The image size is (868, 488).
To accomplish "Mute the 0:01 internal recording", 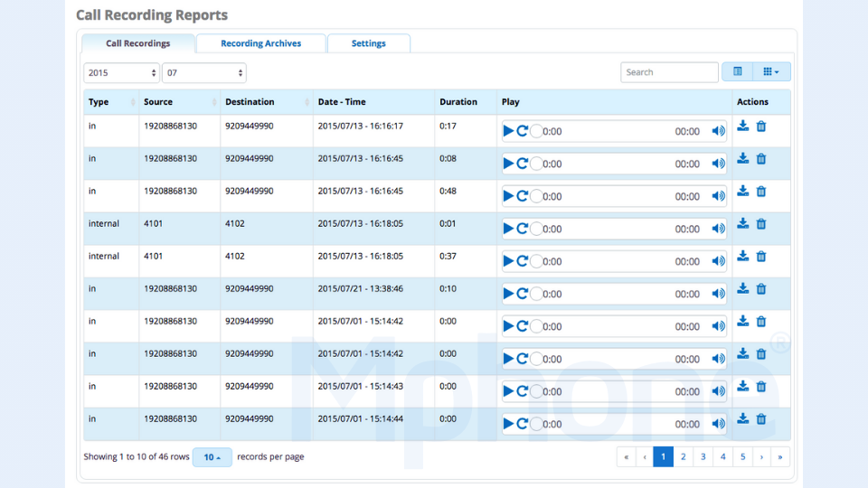I will 718,229.
